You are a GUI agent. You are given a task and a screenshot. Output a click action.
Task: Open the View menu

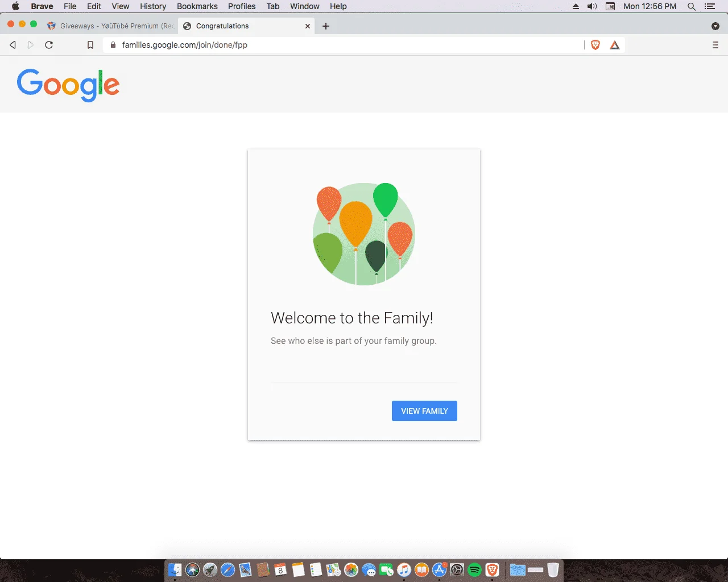coord(121,6)
